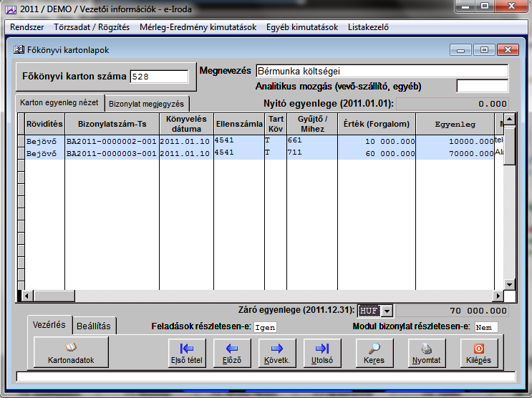Toggle the Feladások részletesen-e Igen field
The width and height of the screenshot is (532, 398).
264,327
